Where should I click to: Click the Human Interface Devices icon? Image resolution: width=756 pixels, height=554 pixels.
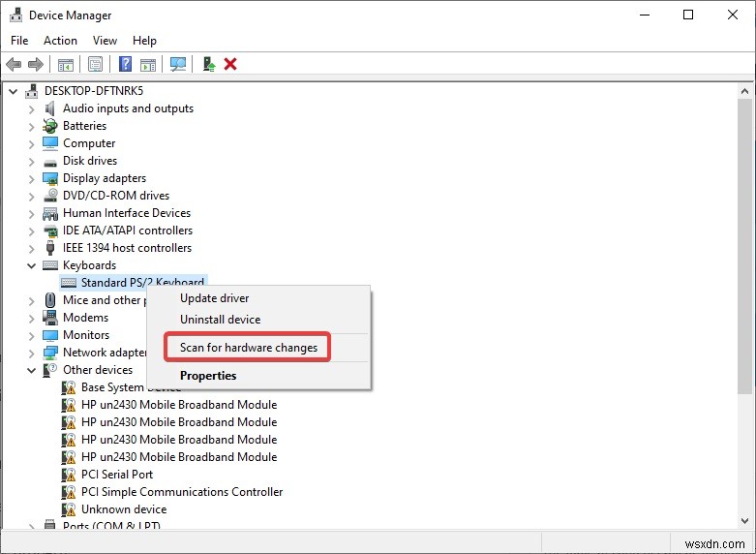pos(50,213)
